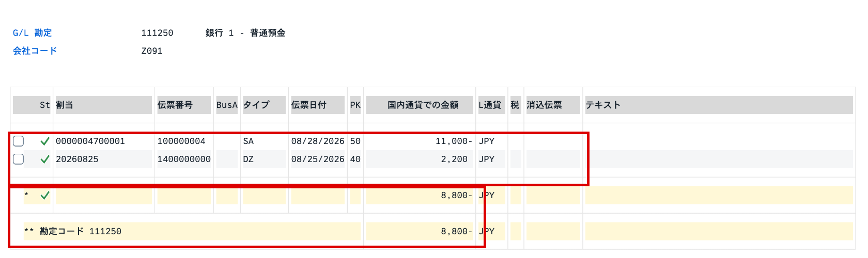Click the date 08/25/2026
The height and width of the screenshot is (258, 868).
tap(318, 159)
